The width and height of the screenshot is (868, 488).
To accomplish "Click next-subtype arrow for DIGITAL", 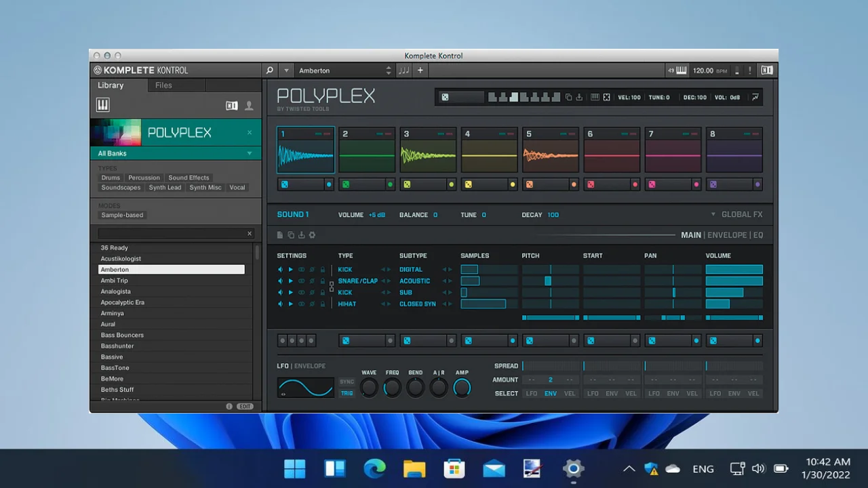I will (450, 270).
